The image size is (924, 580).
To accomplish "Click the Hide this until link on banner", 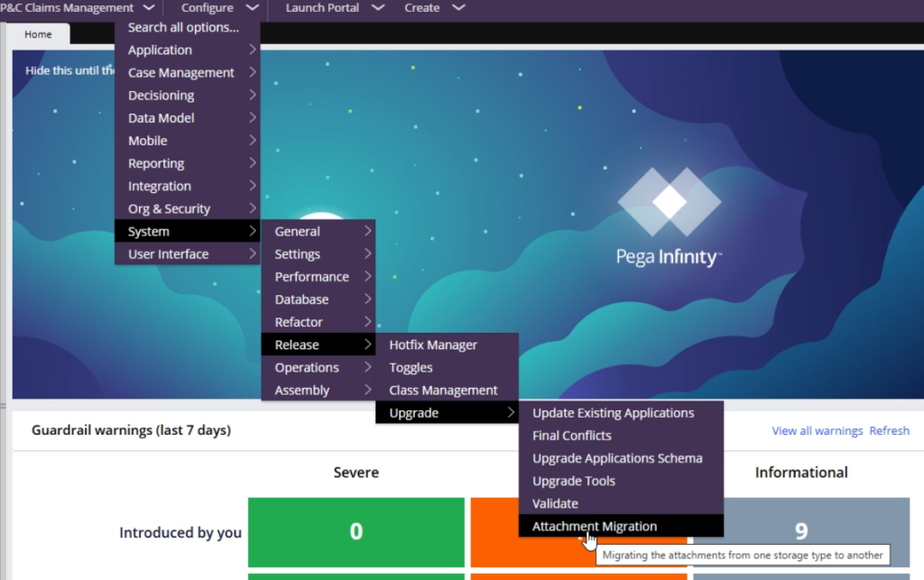I will [70, 70].
